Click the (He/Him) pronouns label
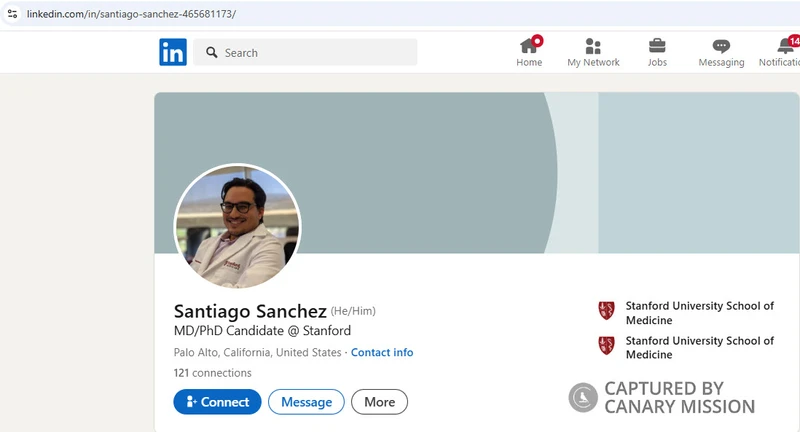The width and height of the screenshot is (800, 432). [353, 311]
